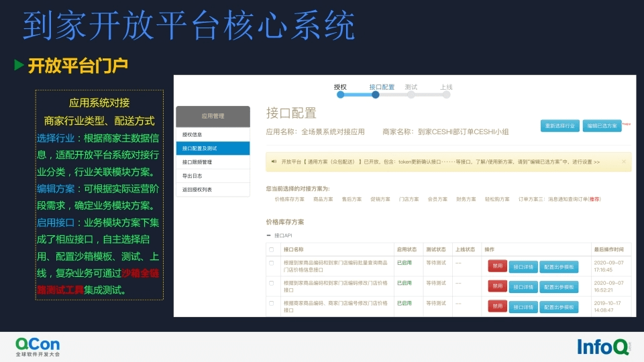Click the 测试 step dot in the progress bar

tap(411, 95)
